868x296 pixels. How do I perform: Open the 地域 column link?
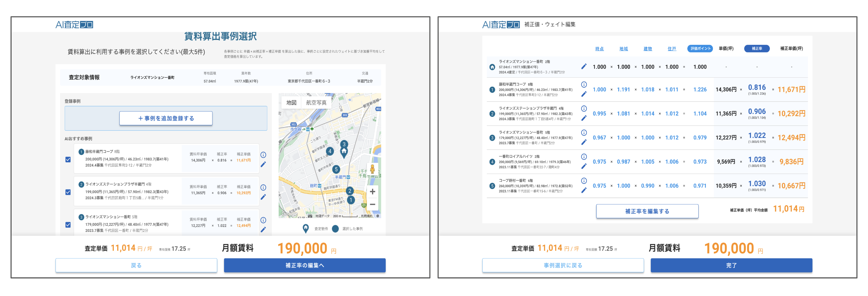point(623,49)
